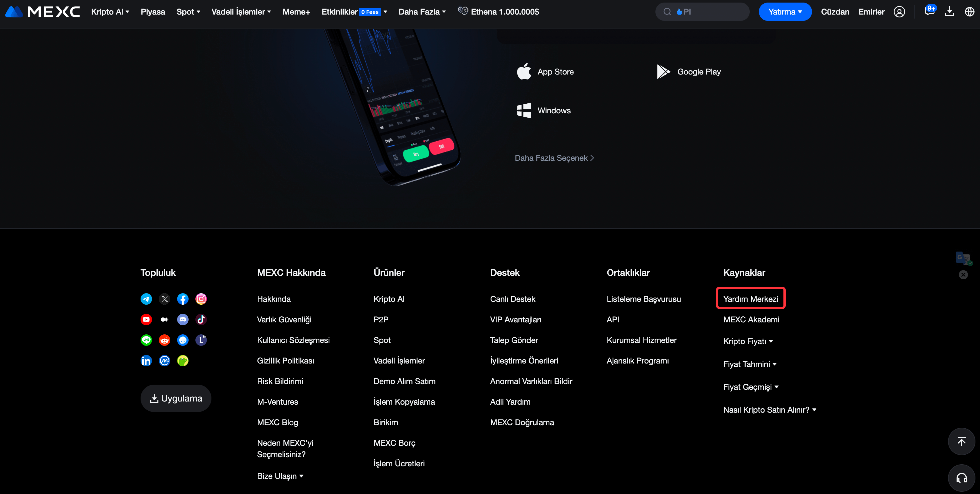The image size is (980, 494).
Task: Open Piyasa in top navigation
Action: click(x=153, y=12)
